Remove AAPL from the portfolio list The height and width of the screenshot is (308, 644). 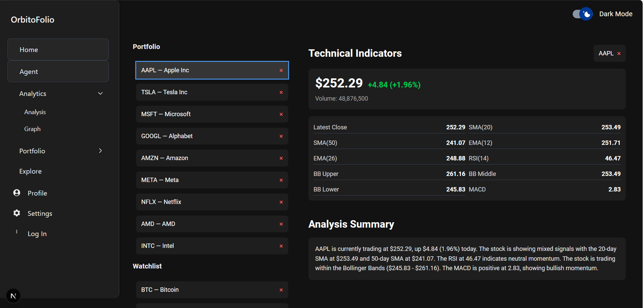pos(281,70)
